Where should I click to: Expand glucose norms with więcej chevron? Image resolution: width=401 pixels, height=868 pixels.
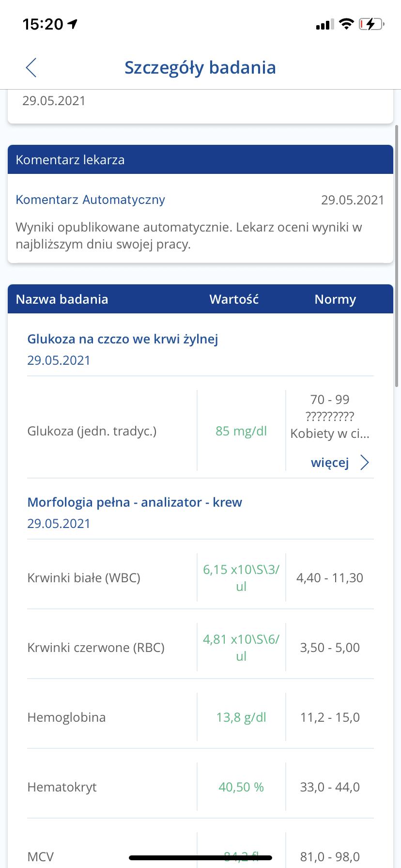pos(365,463)
